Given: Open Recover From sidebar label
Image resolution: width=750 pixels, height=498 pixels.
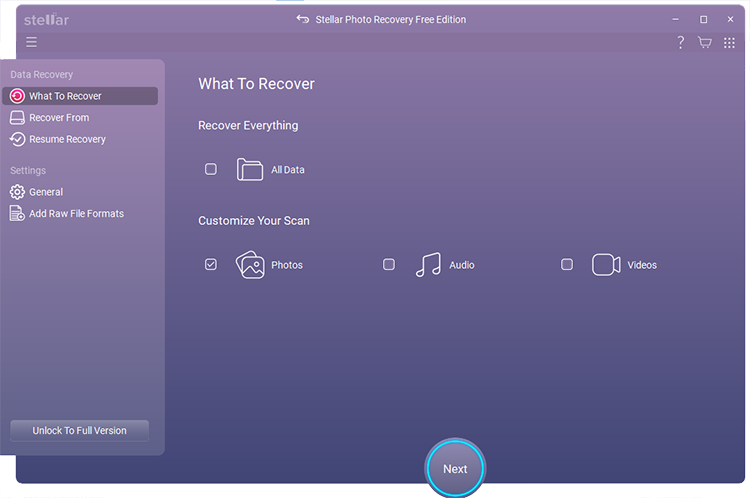Looking at the screenshot, I should pyautogui.click(x=59, y=118).
